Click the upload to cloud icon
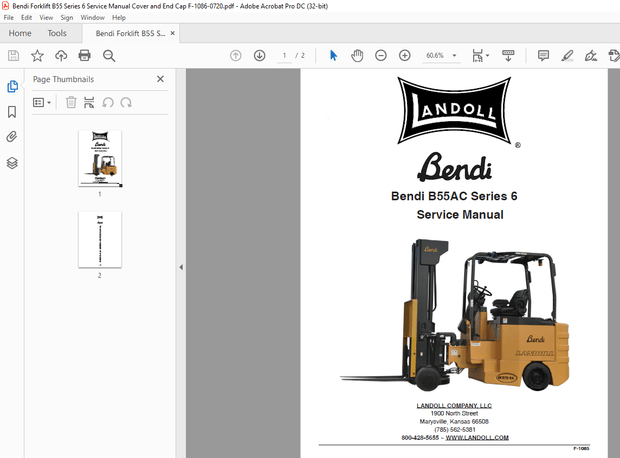 tap(61, 56)
